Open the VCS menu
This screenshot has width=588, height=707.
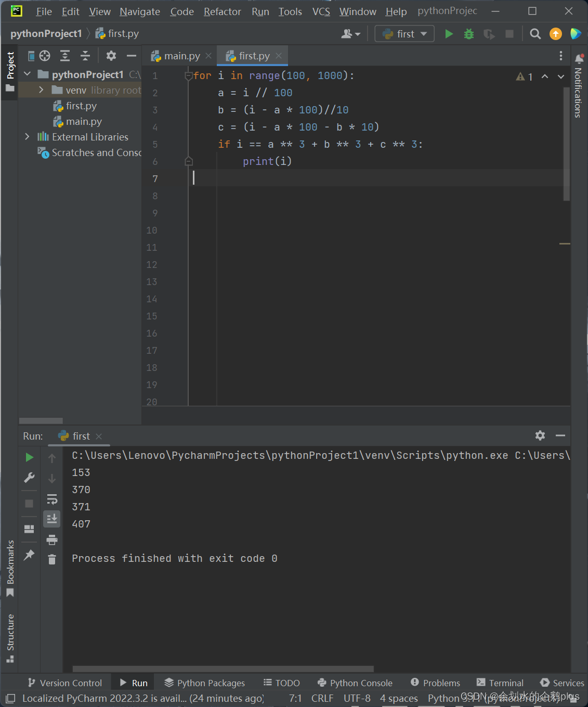click(x=321, y=11)
